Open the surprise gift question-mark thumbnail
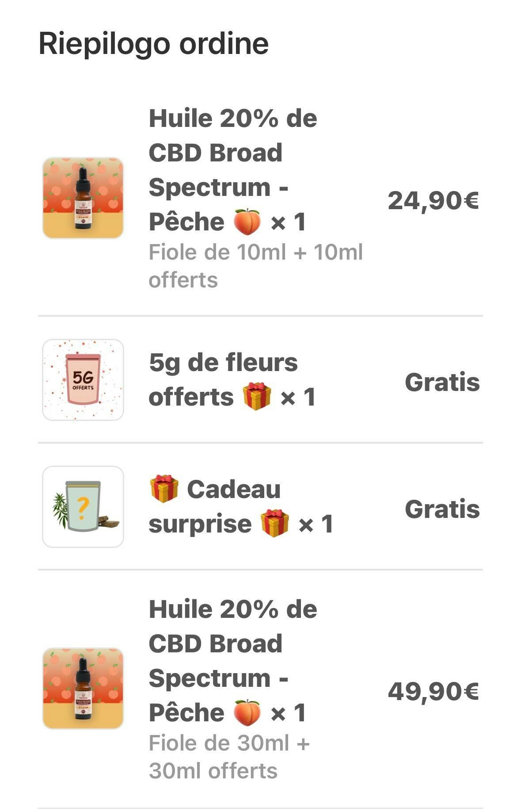This screenshot has height=812, width=521. click(x=83, y=506)
